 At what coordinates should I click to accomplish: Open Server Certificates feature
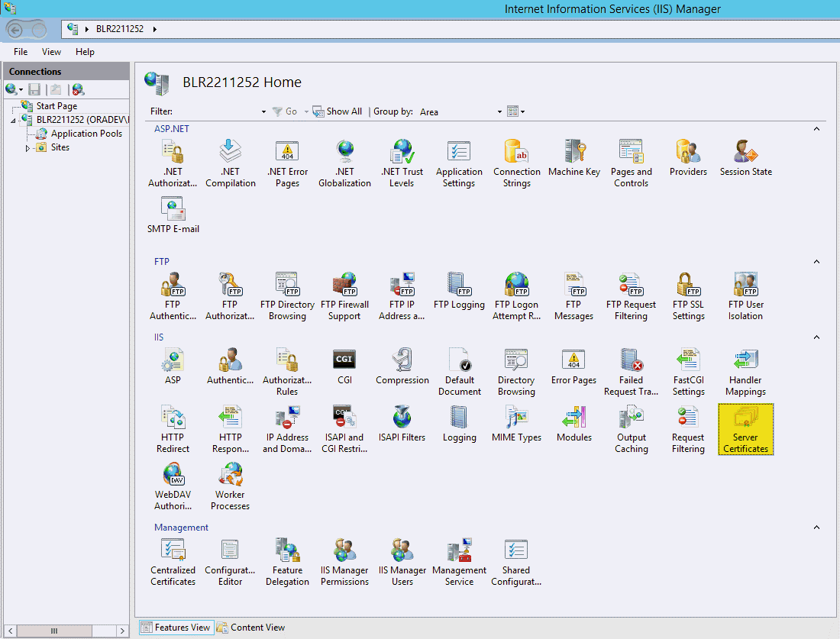745,430
